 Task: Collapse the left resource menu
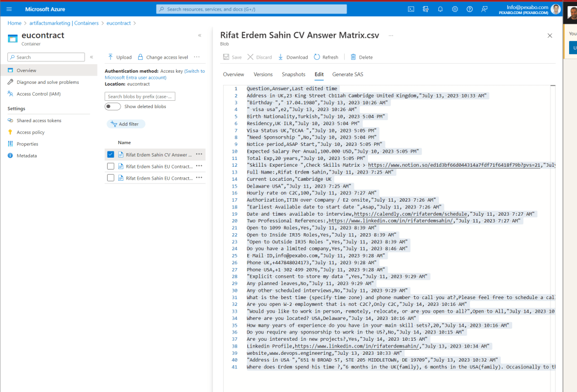92,57
